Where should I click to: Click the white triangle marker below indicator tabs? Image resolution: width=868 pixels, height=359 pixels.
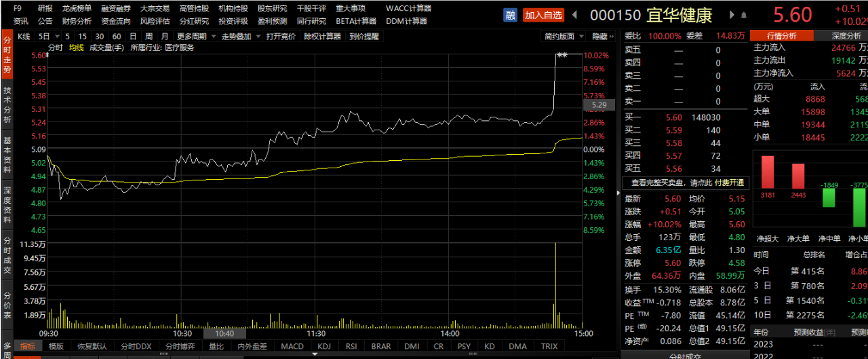315,354
